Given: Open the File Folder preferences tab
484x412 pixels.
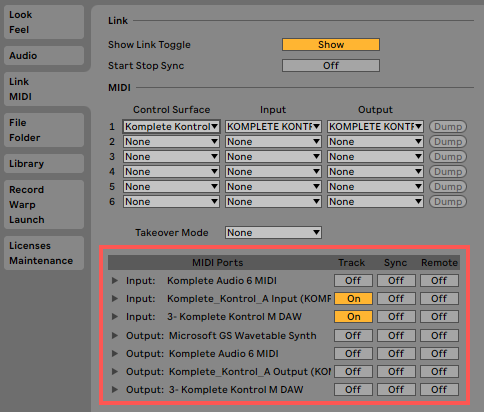Looking at the screenshot, I should point(44,130).
